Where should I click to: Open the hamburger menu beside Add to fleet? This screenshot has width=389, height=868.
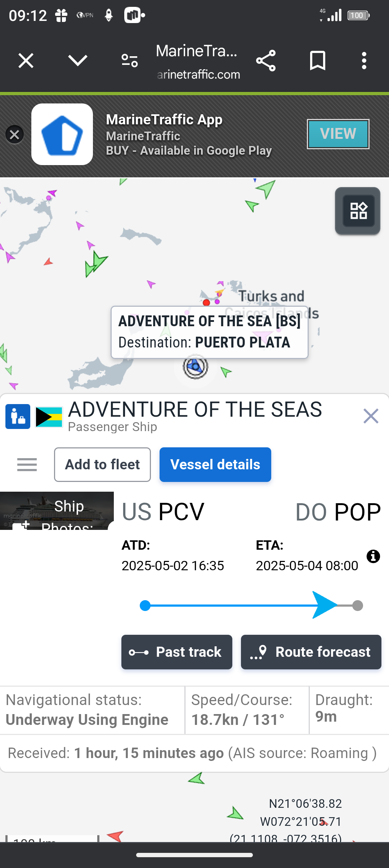27,465
